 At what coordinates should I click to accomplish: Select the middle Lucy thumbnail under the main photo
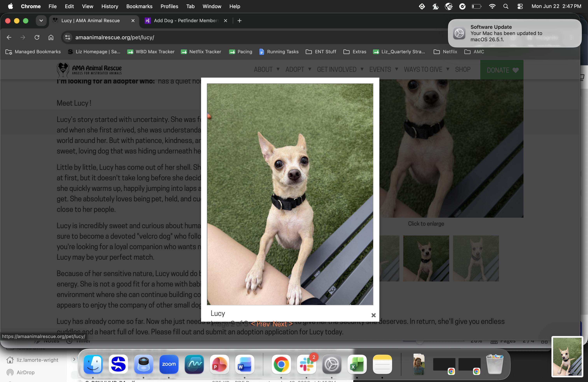click(x=426, y=258)
